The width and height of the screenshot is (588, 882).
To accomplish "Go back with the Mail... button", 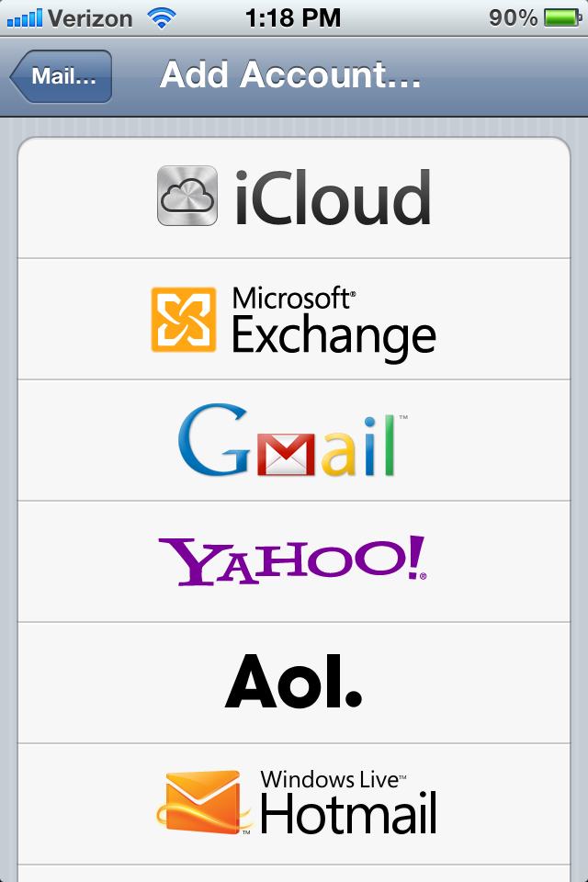I will (61, 76).
